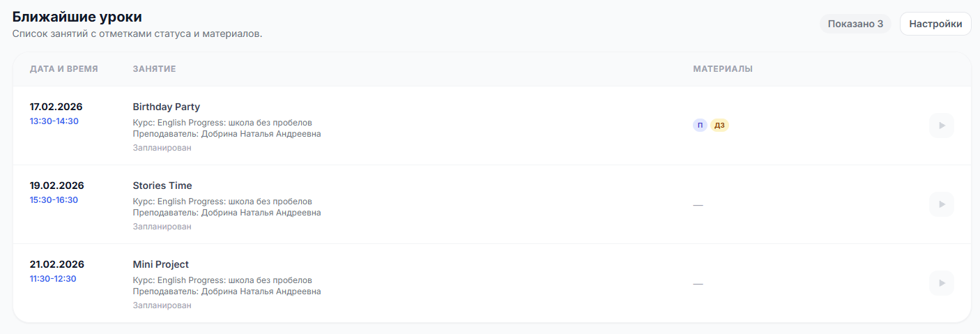
Task: Select the 15:30-16:30 time link
Action: click(54, 200)
